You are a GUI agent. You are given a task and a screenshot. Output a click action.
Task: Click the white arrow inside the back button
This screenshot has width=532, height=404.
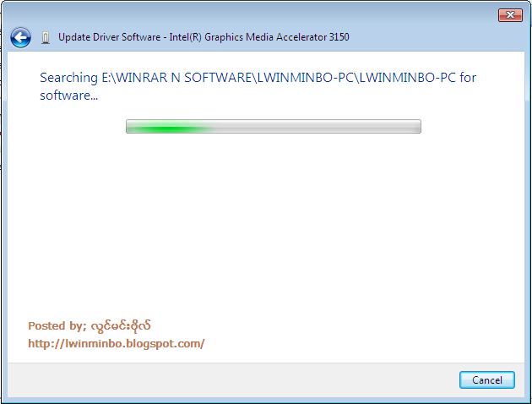coord(21,37)
